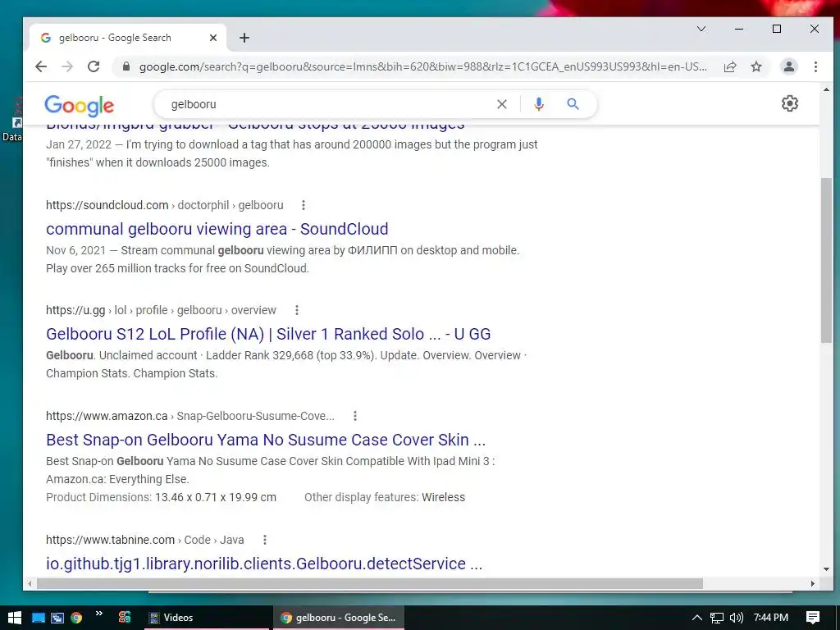Open Gelbooru S12 LoL Profile link
The width and height of the screenshot is (840, 630).
coord(268,335)
